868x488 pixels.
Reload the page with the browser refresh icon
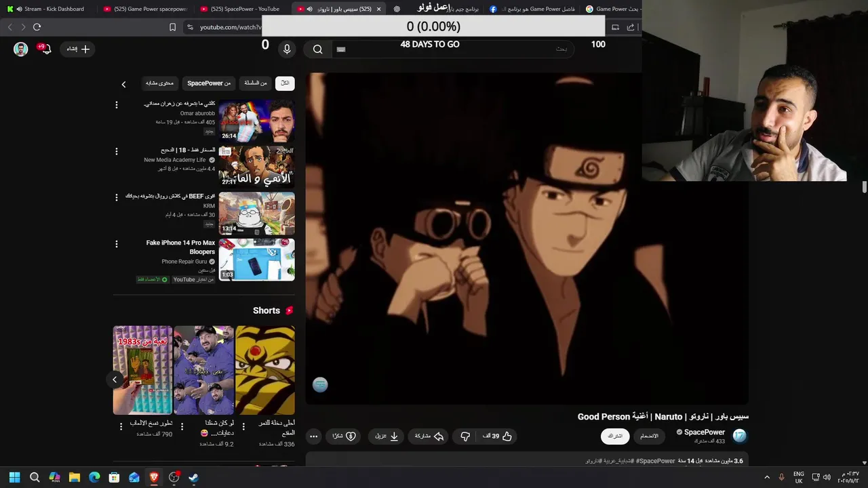(37, 27)
